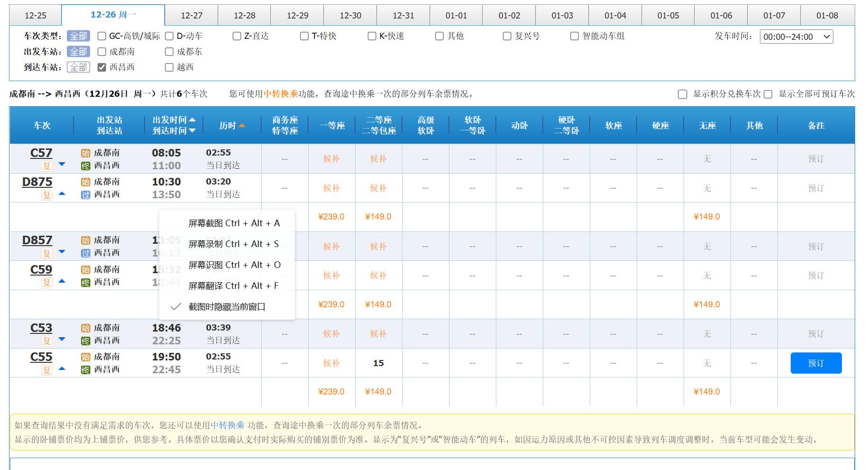
Task: Enable 显示积分兑换车次 checkbox
Action: pos(683,94)
